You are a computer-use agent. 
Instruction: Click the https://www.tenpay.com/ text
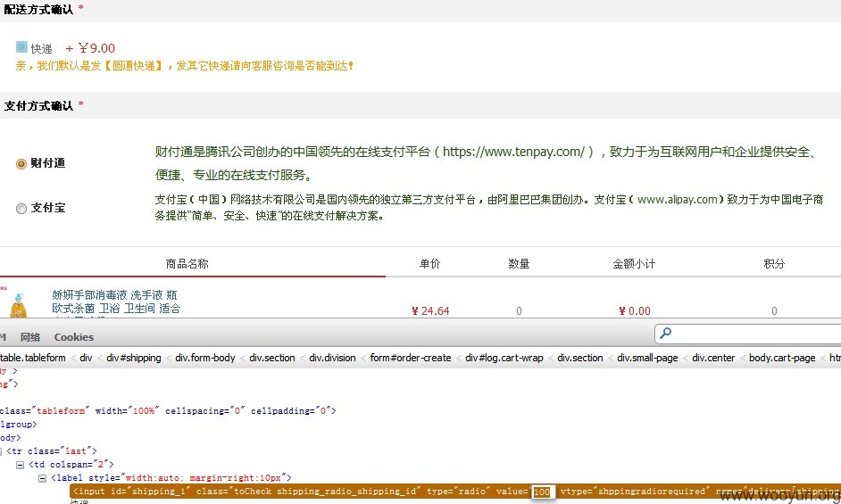[513, 152]
